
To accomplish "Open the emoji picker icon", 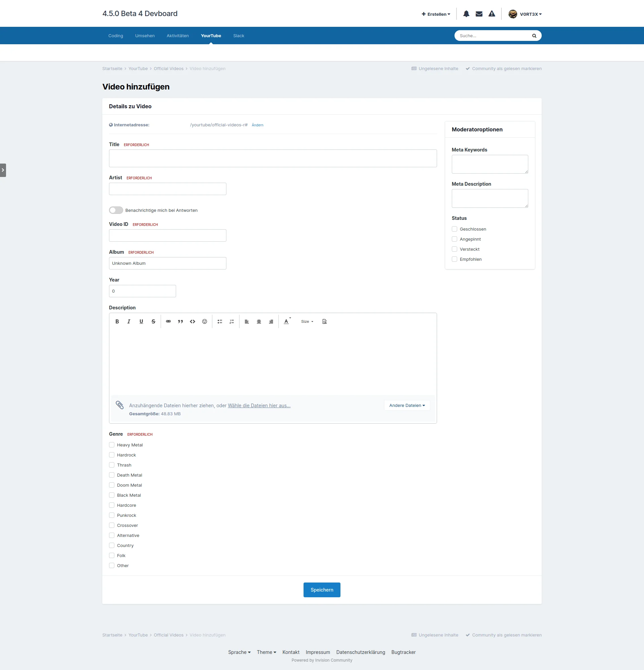I will [205, 321].
